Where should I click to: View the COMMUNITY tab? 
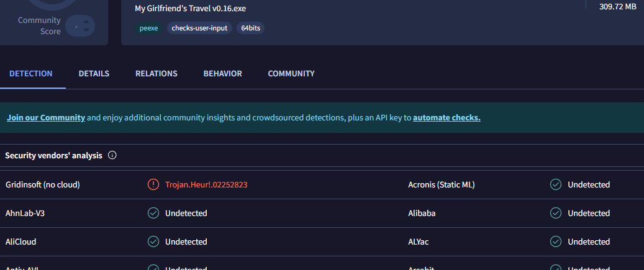pyautogui.click(x=291, y=73)
